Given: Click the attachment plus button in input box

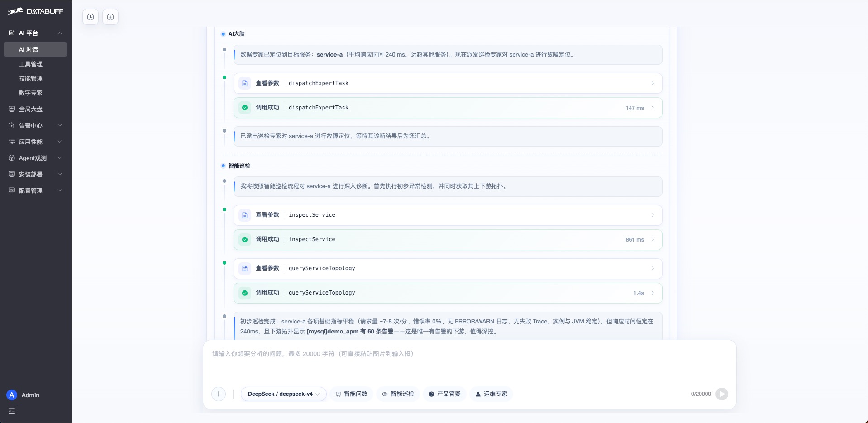Looking at the screenshot, I should tap(219, 394).
